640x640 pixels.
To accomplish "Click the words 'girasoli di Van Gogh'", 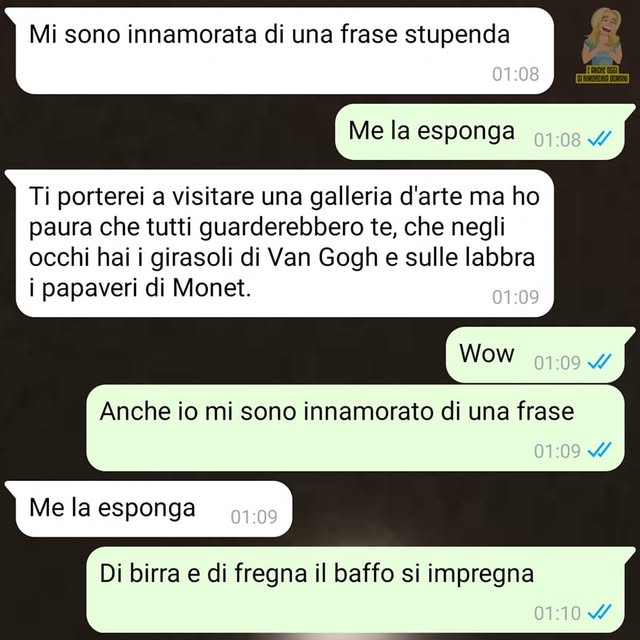I will pos(264,258).
